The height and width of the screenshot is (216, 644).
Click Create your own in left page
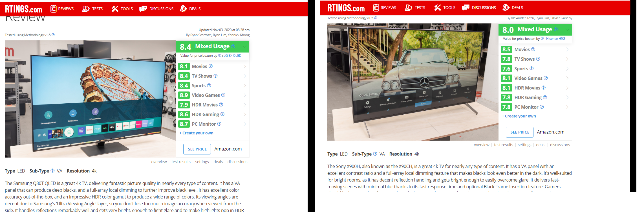[x=196, y=133]
